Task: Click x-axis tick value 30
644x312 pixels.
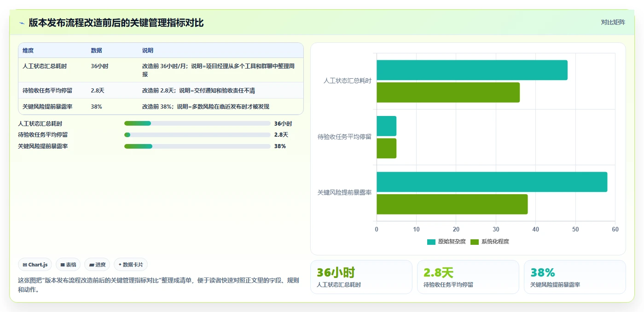Action: pos(496,230)
